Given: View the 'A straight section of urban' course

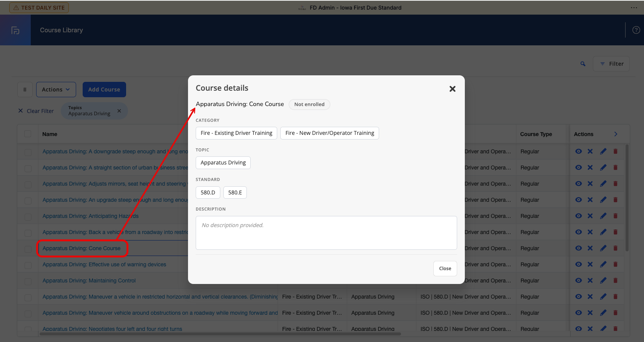Looking at the screenshot, I should (x=578, y=168).
